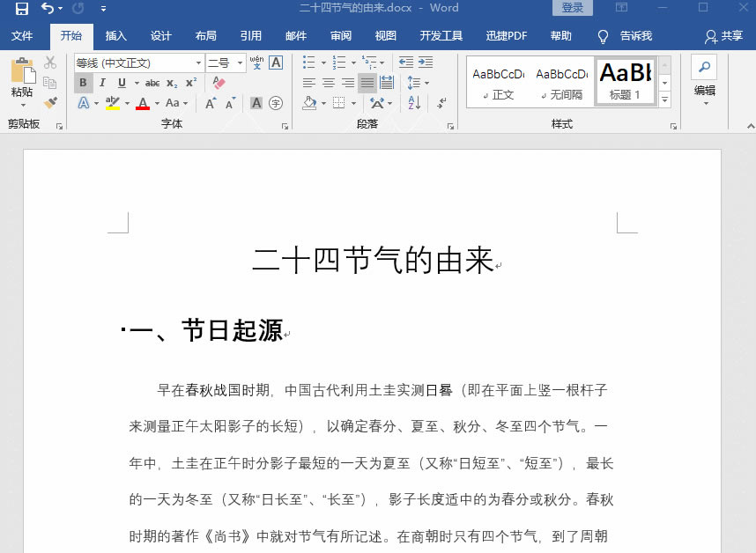This screenshot has width=756, height=553.
Task: Apply character border icon
Action: pos(276,63)
